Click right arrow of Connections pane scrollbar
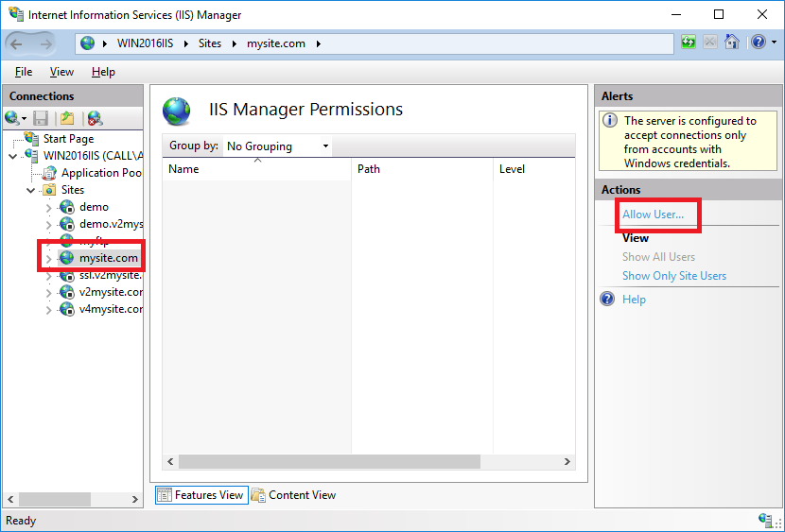 134,499
